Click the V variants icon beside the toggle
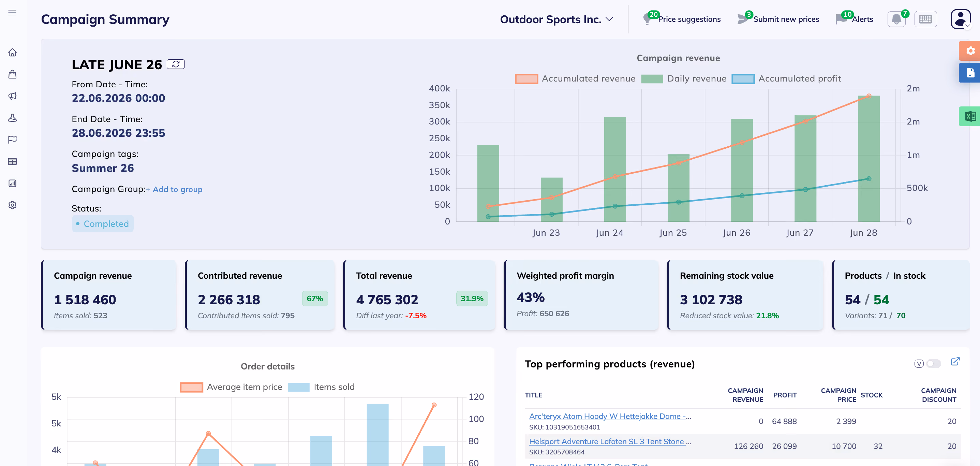Image resolution: width=980 pixels, height=466 pixels. coord(919,364)
